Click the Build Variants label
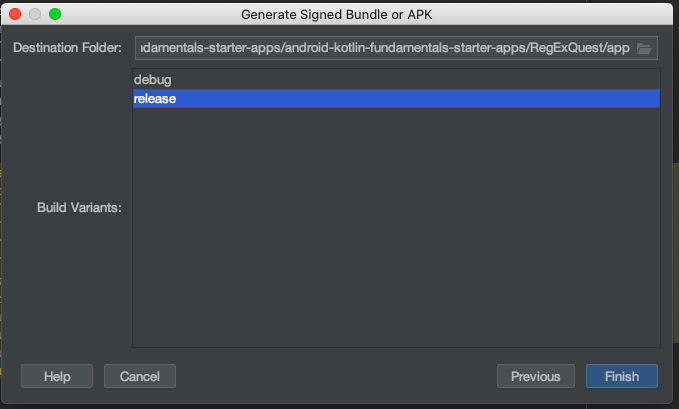Image resolution: width=679 pixels, height=409 pixels. pyautogui.click(x=79, y=208)
